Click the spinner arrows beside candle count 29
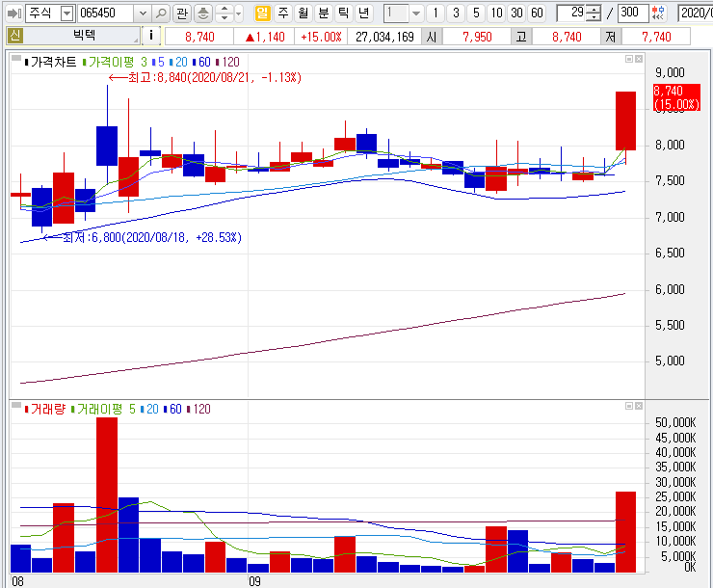The image size is (713, 588). click(x=593, y=13)
